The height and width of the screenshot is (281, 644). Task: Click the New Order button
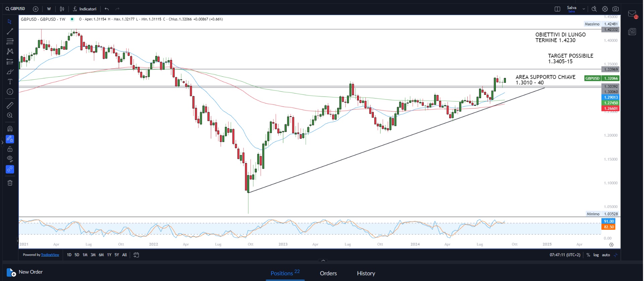pyautogui.click(x=25, y=272)
